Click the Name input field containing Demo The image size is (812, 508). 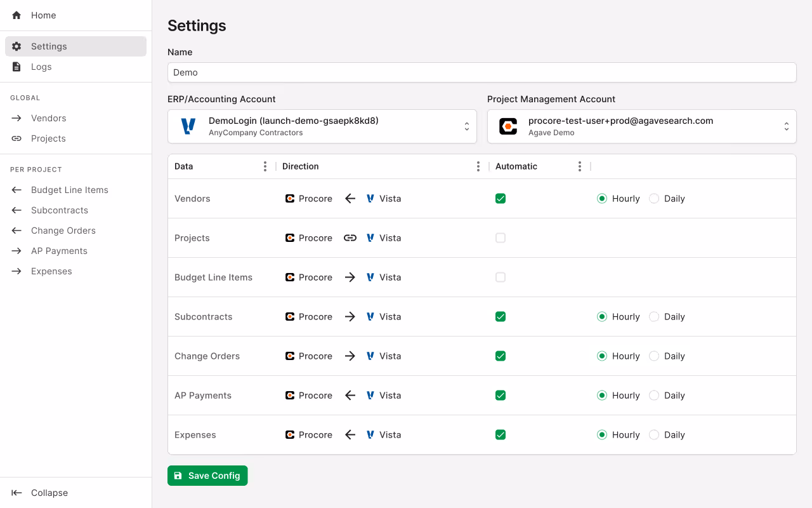482,72
